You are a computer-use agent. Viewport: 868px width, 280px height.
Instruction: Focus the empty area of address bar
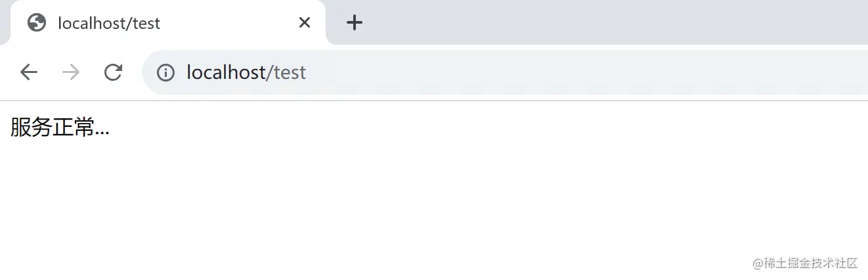click(558, 72)
